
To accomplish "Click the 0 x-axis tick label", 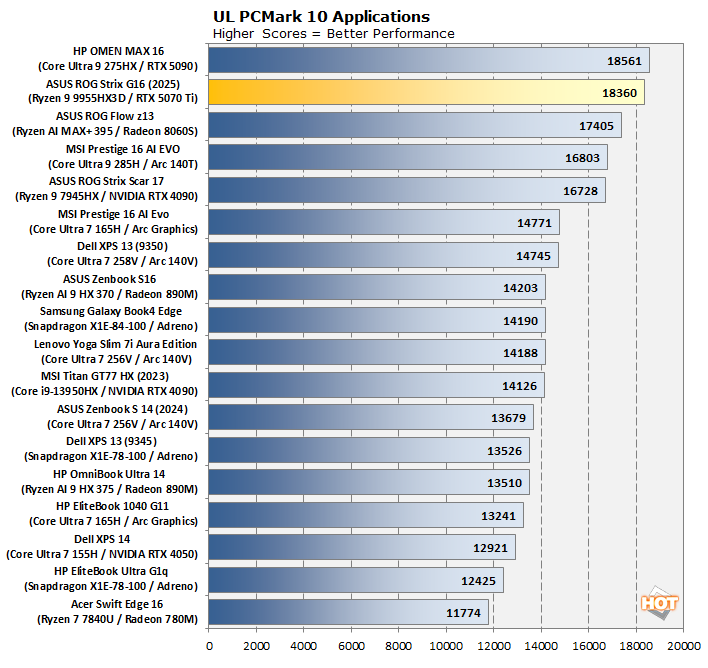I will (x=209, y=646).
